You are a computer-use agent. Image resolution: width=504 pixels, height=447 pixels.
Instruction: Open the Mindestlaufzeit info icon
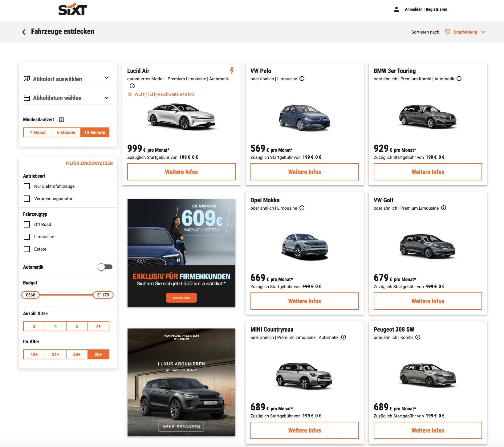pos(61,120)
